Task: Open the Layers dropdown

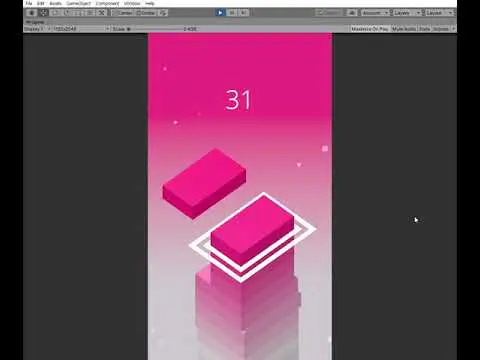Action: coord(405,13)
